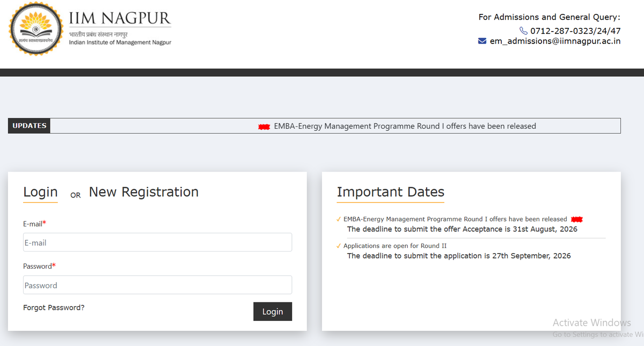Click checkmark icon beside EMBA Round I offers
This screenshot has height=346, width=644.
[x=339, y=219]
